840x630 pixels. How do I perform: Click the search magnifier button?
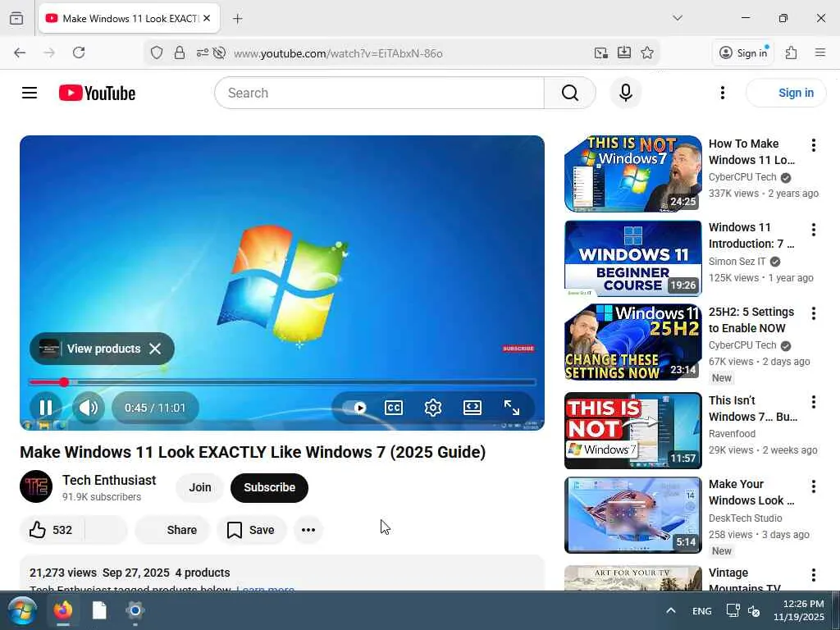[570, 93]
